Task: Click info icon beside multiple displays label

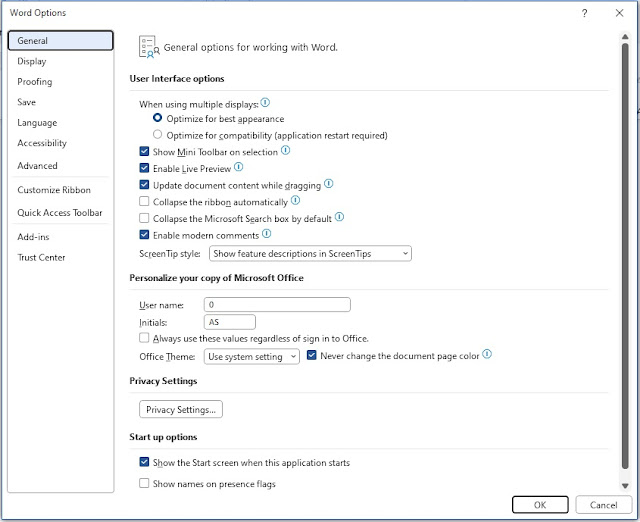Action: point(265,102)
